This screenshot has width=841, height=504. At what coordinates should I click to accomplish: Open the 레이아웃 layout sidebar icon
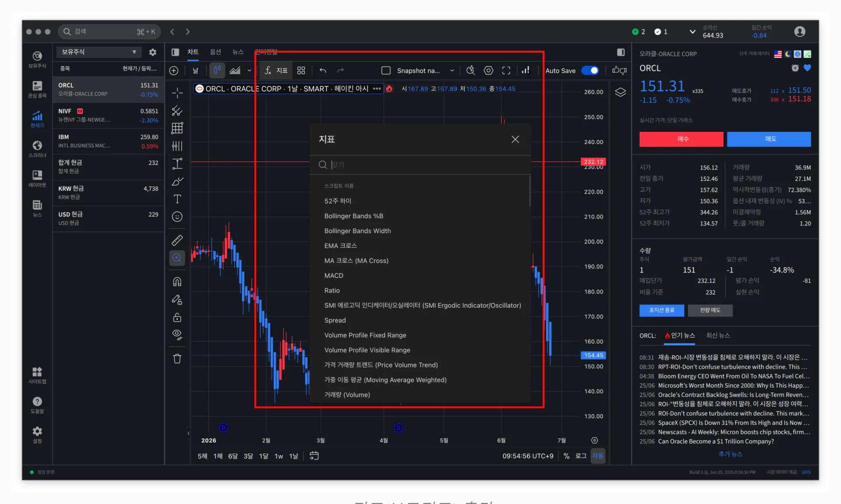coord(37,178)
